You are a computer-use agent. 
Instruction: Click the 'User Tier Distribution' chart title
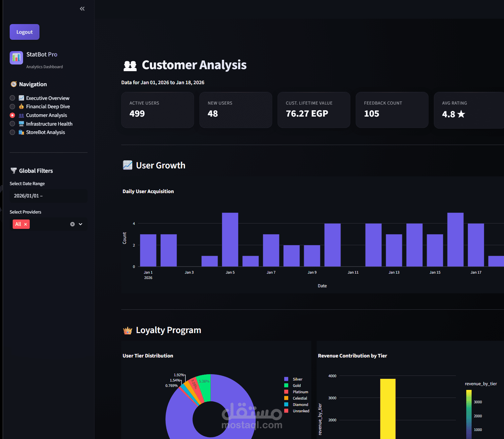(148, 356)
